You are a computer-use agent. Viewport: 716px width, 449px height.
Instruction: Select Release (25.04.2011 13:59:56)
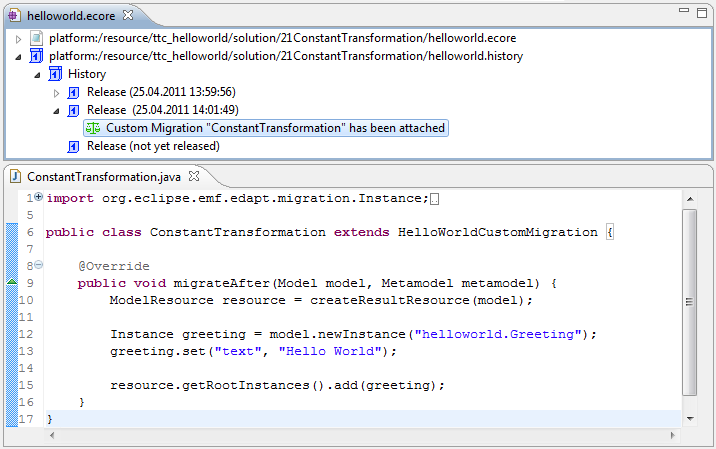(x=161, y=92)
